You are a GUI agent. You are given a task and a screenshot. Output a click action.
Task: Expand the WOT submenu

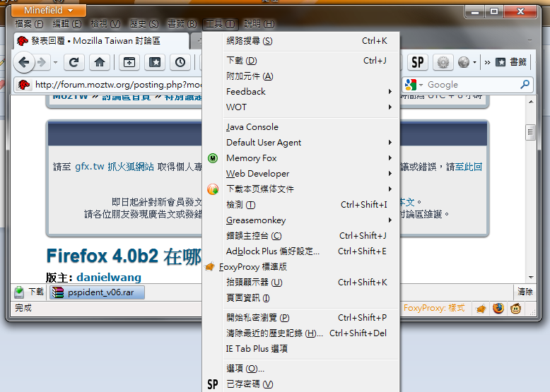(301, 107)
